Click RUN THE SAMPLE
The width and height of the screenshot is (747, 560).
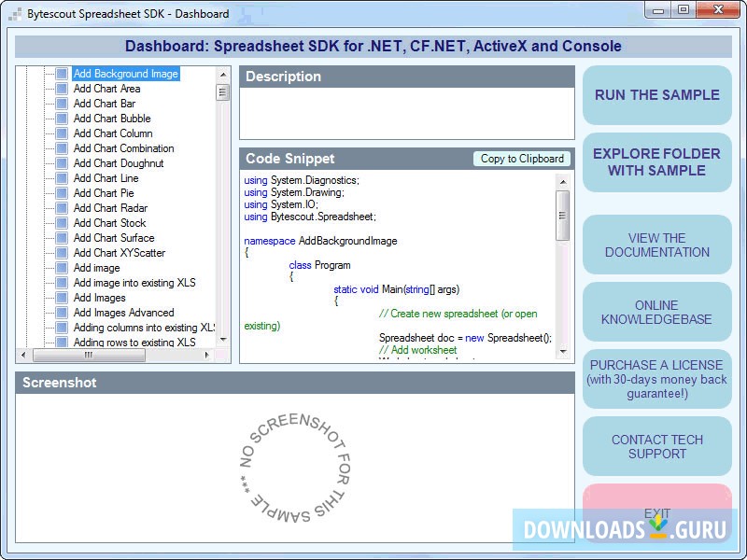(x=657, y=95)
